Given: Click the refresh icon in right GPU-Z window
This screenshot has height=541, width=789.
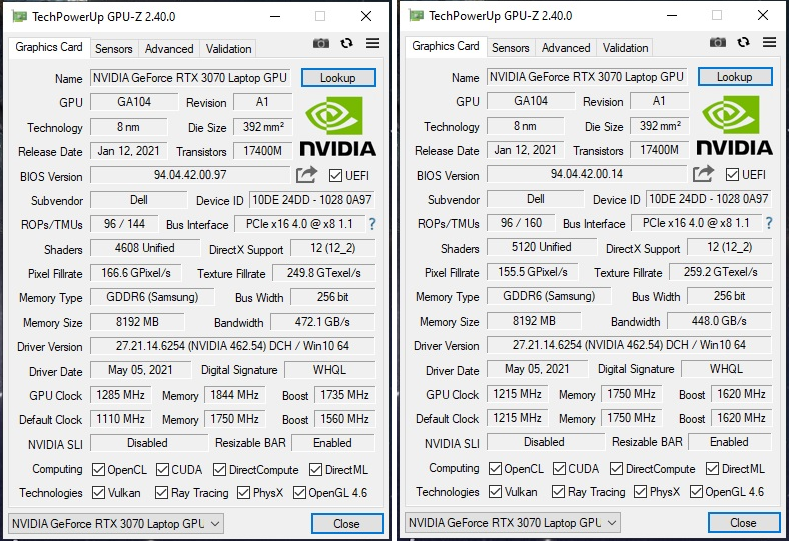Looking at the screenshot, I should (x=743, y=42).
